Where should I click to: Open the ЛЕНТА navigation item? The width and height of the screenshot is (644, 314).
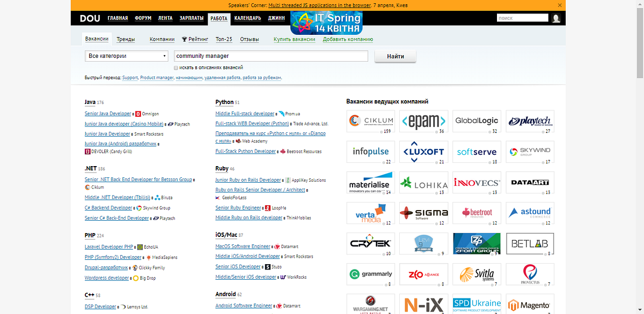point(165,18)
